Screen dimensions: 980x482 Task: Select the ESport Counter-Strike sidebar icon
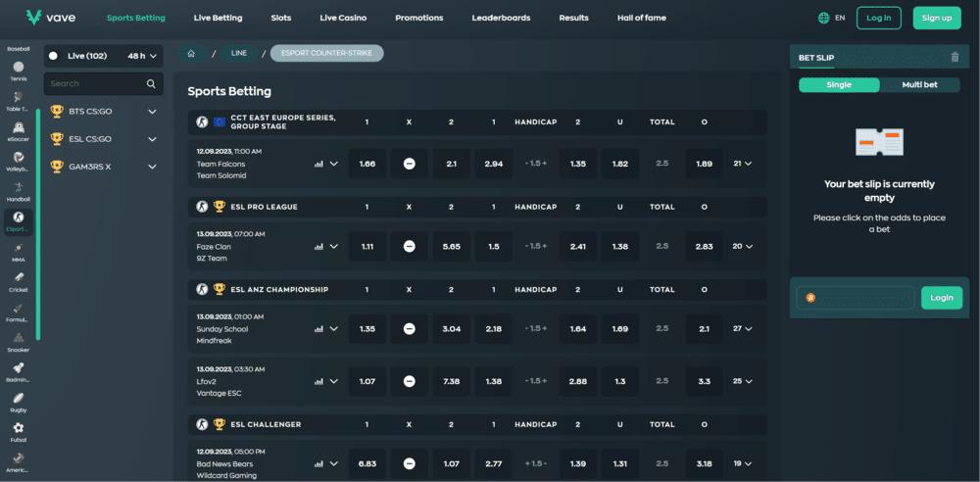click(18, 217)
